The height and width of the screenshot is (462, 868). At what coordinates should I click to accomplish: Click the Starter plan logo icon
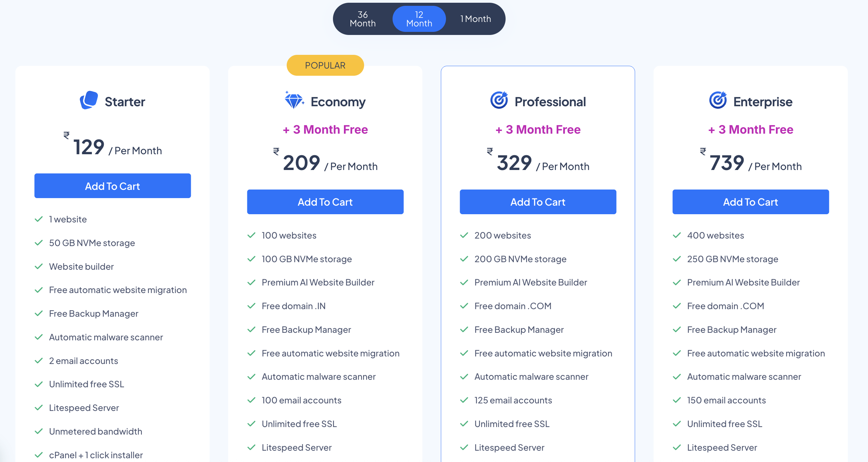click(89, 100)
